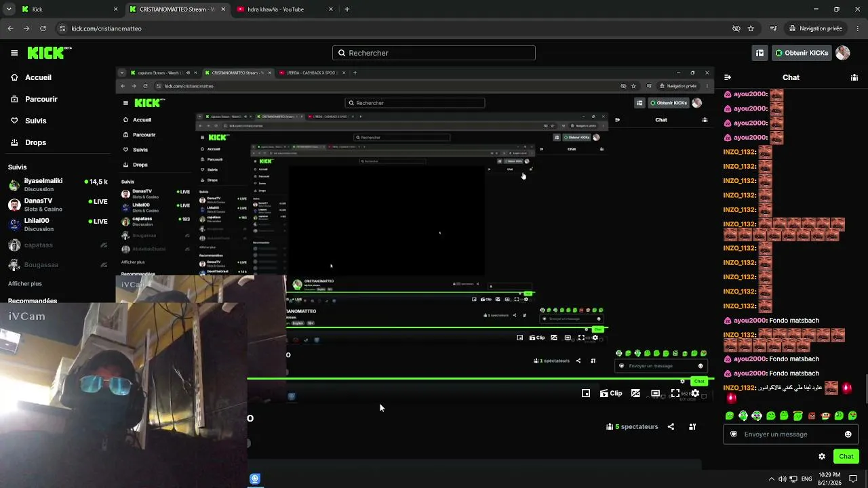Open a new browser tab with the plus button
This screenshot has height=488, width=868.
(x=347, y=9)
